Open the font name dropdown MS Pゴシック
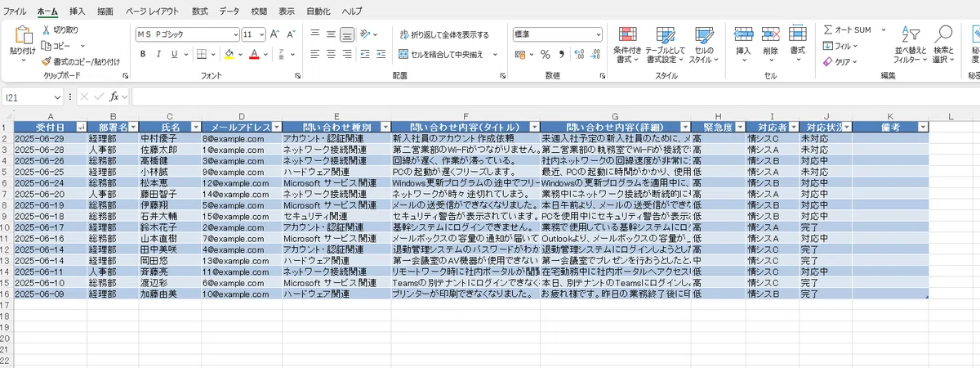Image resolution: width=980 pixels, height=368 pixels. [x=234, y=34]
